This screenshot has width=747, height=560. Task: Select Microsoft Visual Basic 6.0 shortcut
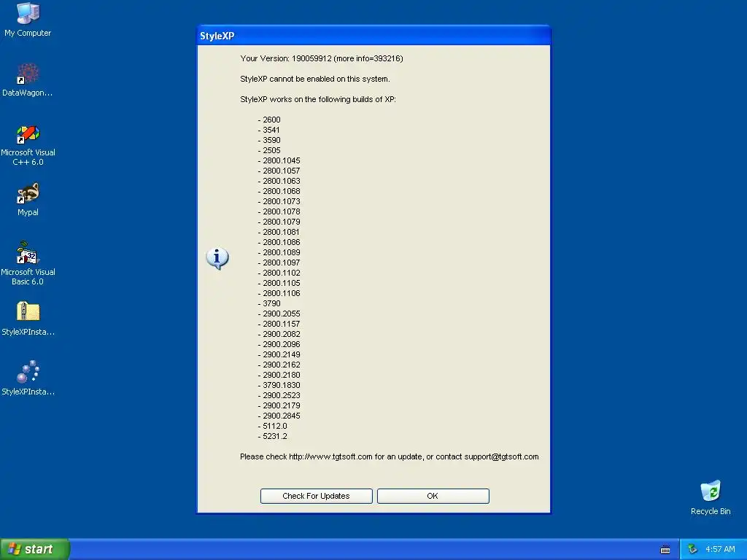(x=28, y=263)
